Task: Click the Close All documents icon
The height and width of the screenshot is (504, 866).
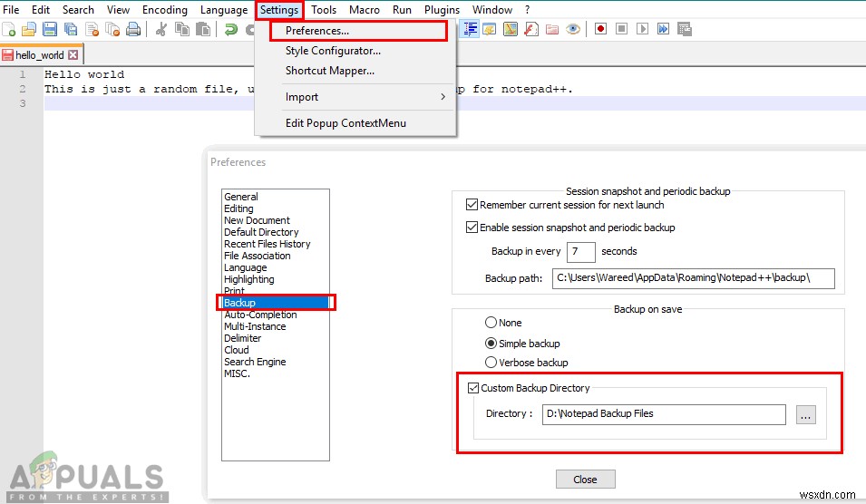Action: 112,29
